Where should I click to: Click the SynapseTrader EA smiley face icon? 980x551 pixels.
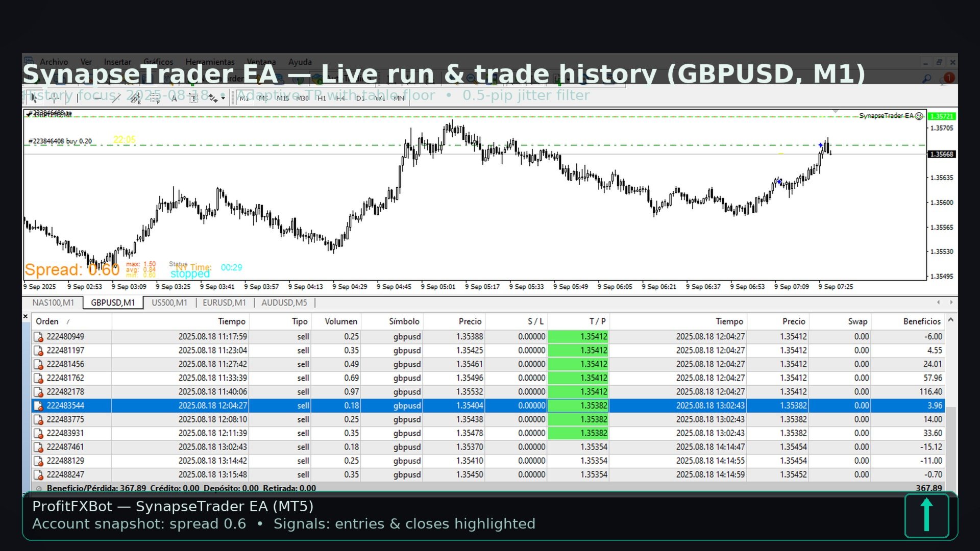click(919, 116)
